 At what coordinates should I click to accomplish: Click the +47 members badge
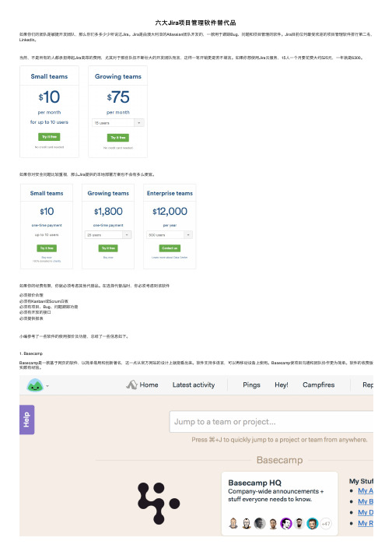pyautogui.click(x=326, y=524)
